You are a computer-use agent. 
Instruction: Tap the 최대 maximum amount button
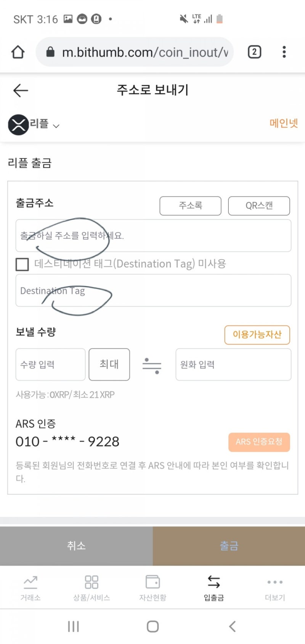(x=109, y=365)
